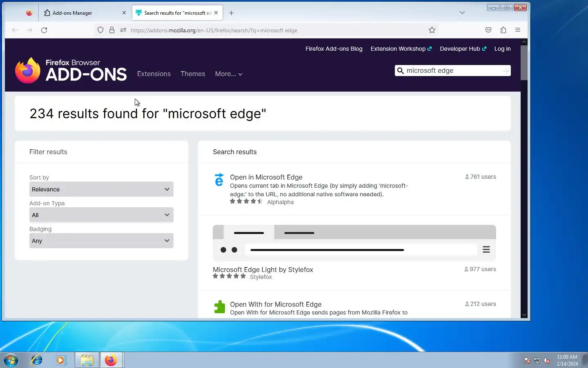Click the Firefox back navigation arrow
588x368 pixels.
coord(15,30)
